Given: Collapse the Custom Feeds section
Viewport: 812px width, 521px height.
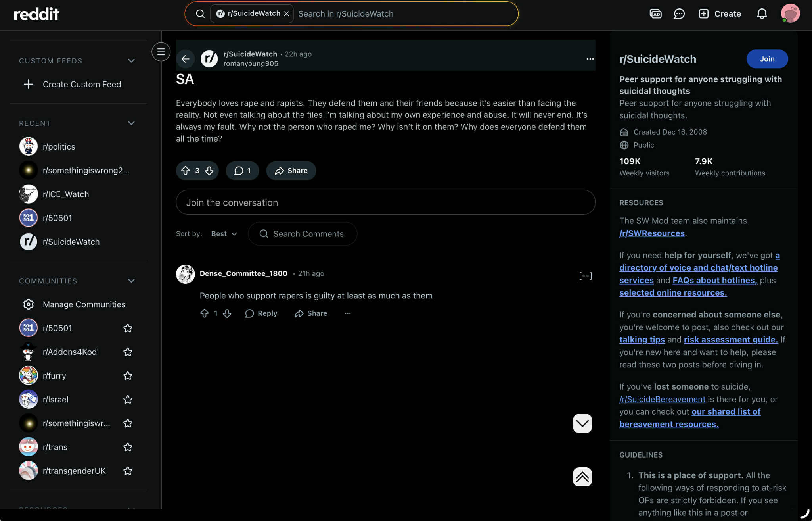Looking at the screenshot, I should 131,61.
